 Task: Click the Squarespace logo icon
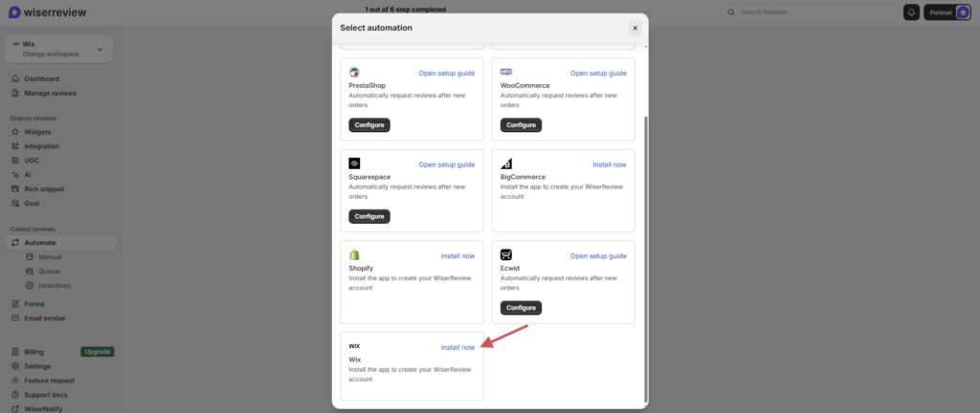click(354, 163)
